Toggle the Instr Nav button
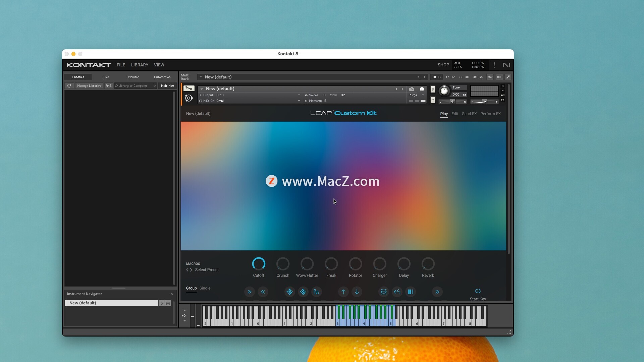Viewport: 644px width, 362px height. point(167,86)
